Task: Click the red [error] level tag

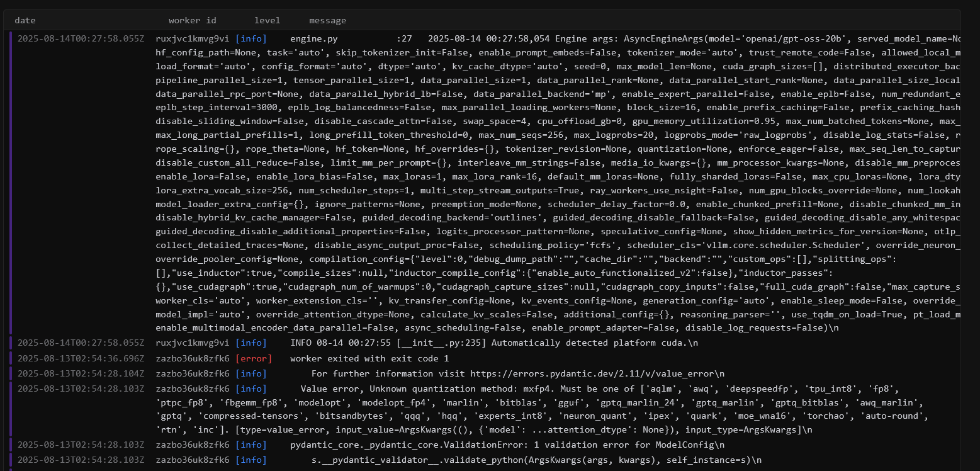Action: 254,358
